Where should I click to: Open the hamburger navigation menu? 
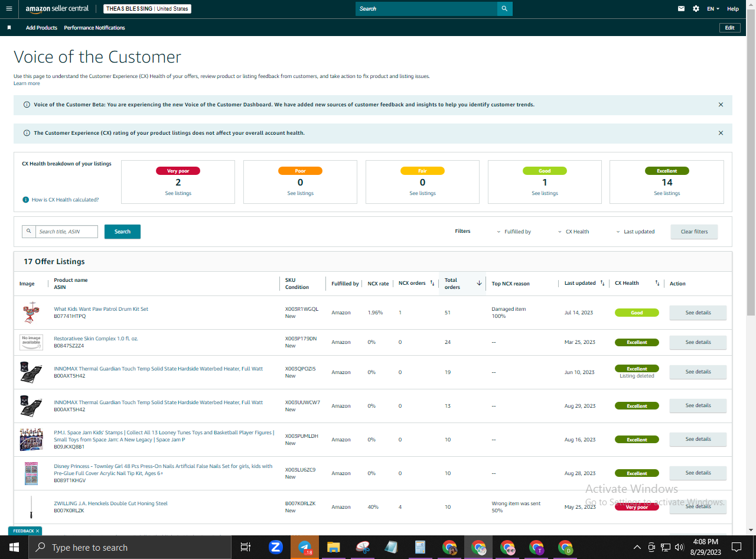click(9, 9)
